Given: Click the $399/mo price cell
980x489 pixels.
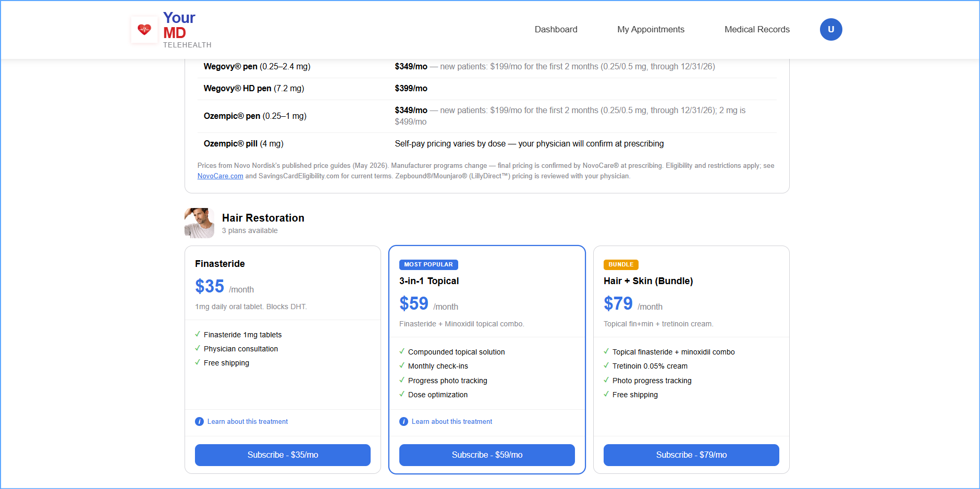Looking at the screenshot, I should coord(411,89).
